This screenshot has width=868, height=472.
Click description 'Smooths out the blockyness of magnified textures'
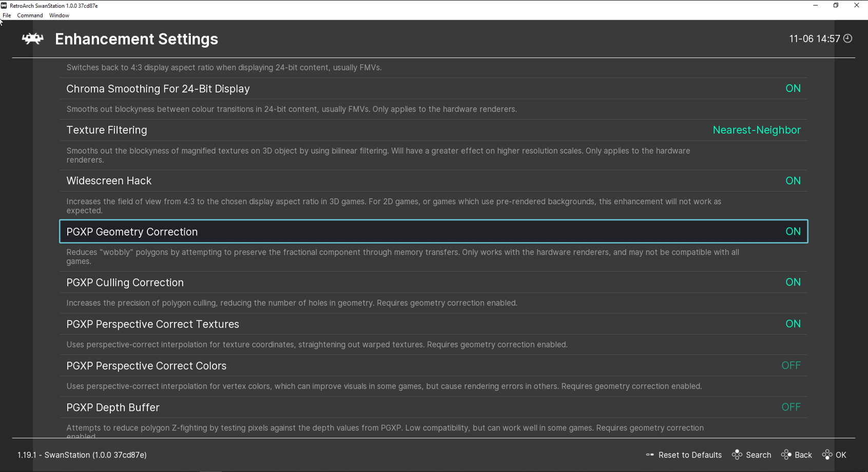pyautogui.click(x=378, y=155)
